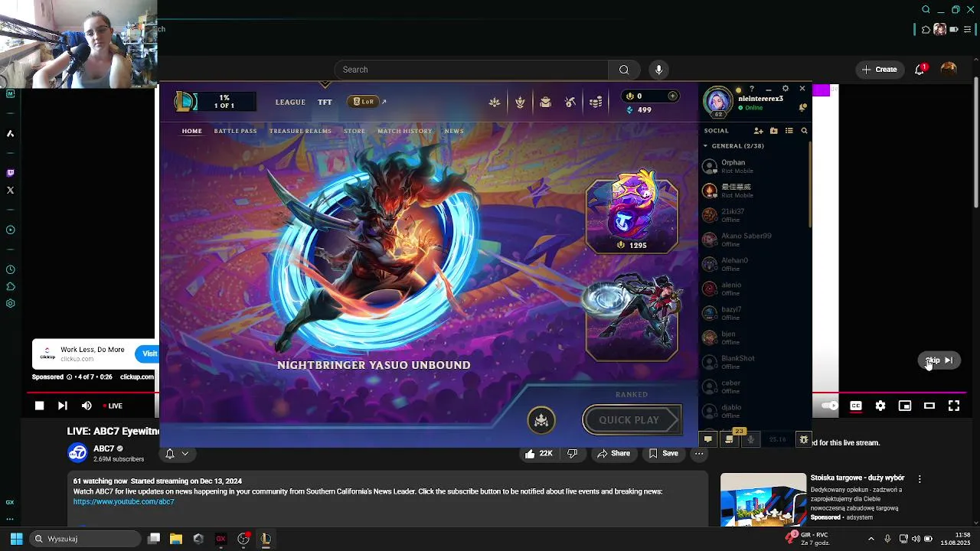Toggle mute microphone in client footer
The image size is (980, 551).
pos(750,439)
